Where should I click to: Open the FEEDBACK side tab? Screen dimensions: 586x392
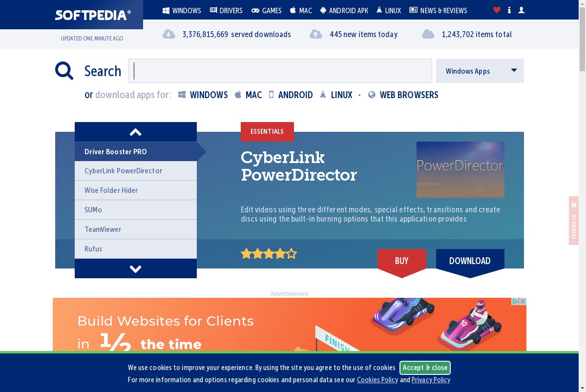[574, 221]
